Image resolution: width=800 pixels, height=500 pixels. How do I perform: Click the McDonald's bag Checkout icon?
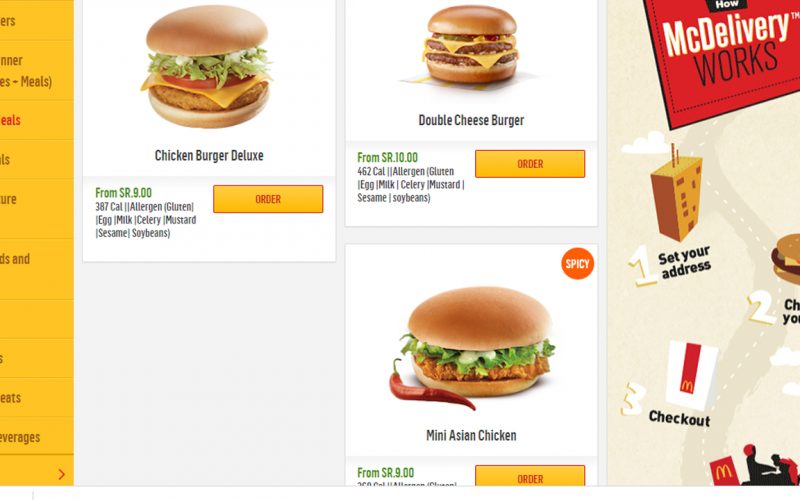691,376
